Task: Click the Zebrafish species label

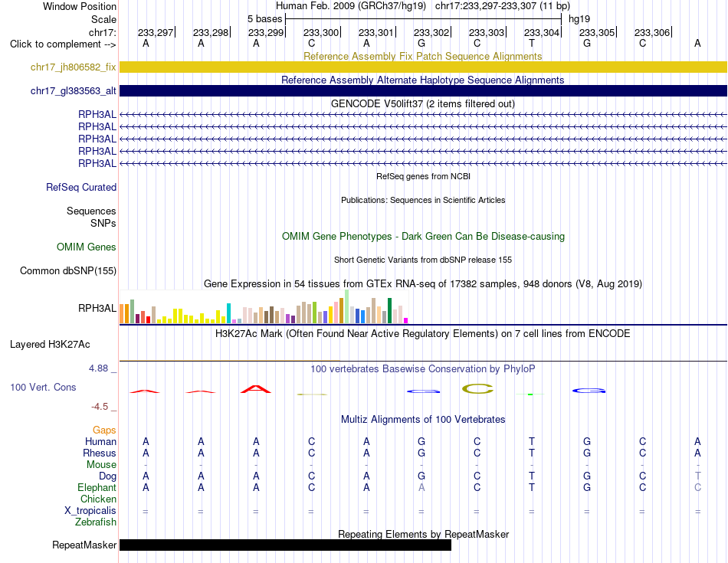Action: [96, 522]
